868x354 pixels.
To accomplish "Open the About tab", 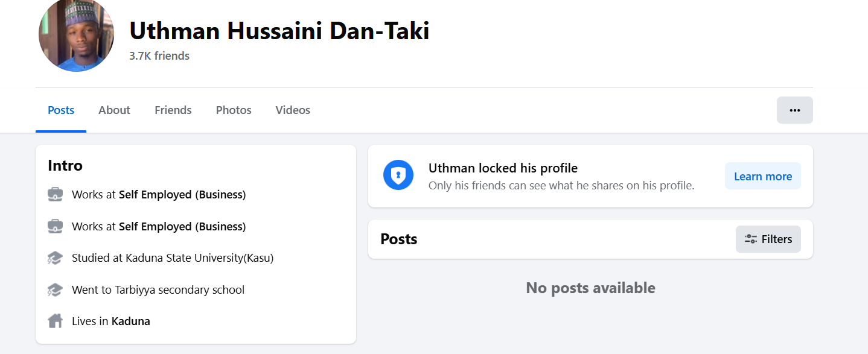I will 114,110.
